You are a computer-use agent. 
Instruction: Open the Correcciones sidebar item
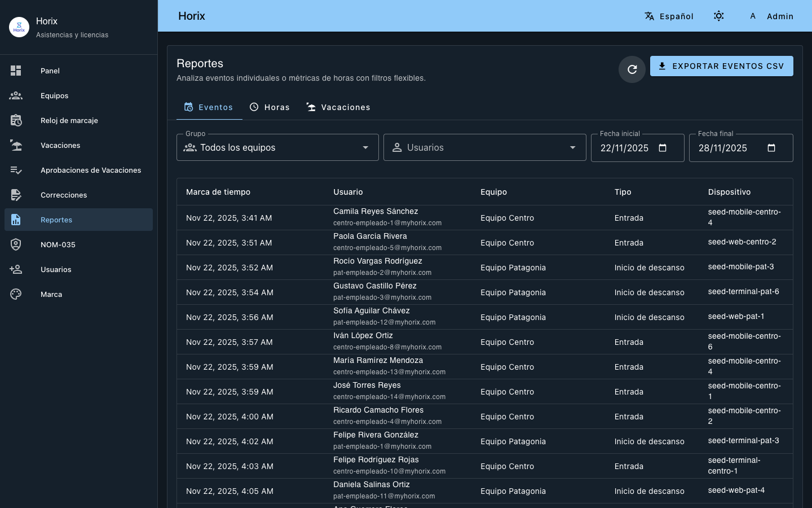tap(63, 195)
